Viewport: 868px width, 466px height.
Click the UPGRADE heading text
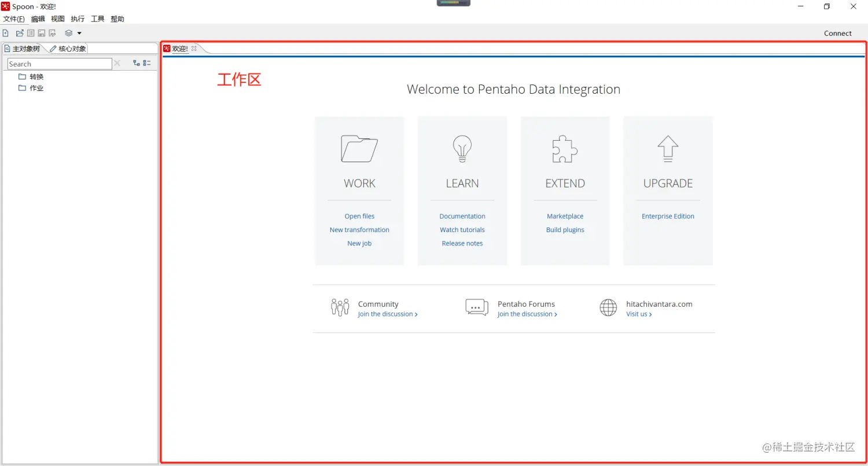coord(668,183)
